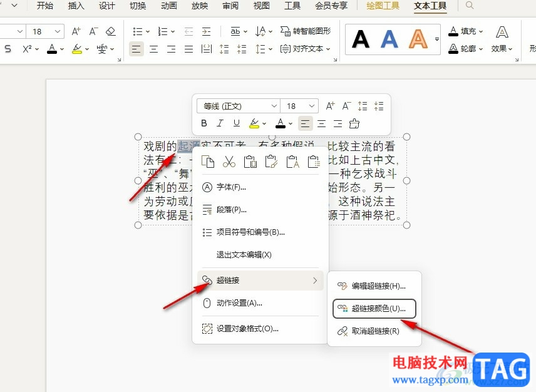Switch to the Design ribbon tab
This screenshot has width=536, height=392.
(x=106, y=6)
